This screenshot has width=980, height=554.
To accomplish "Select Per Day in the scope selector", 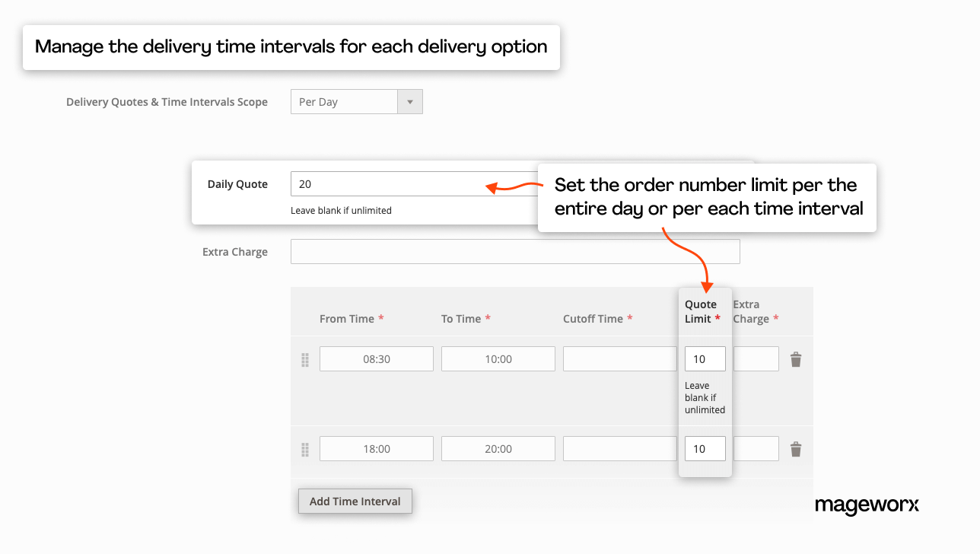I will pyautogui.click(x=342, y=101).
